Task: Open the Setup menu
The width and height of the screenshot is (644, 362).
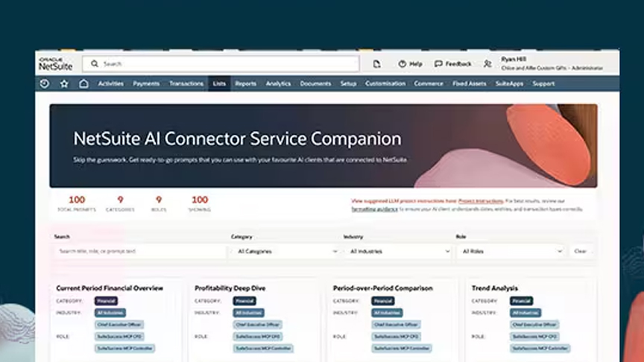Action: pos(348,83)
